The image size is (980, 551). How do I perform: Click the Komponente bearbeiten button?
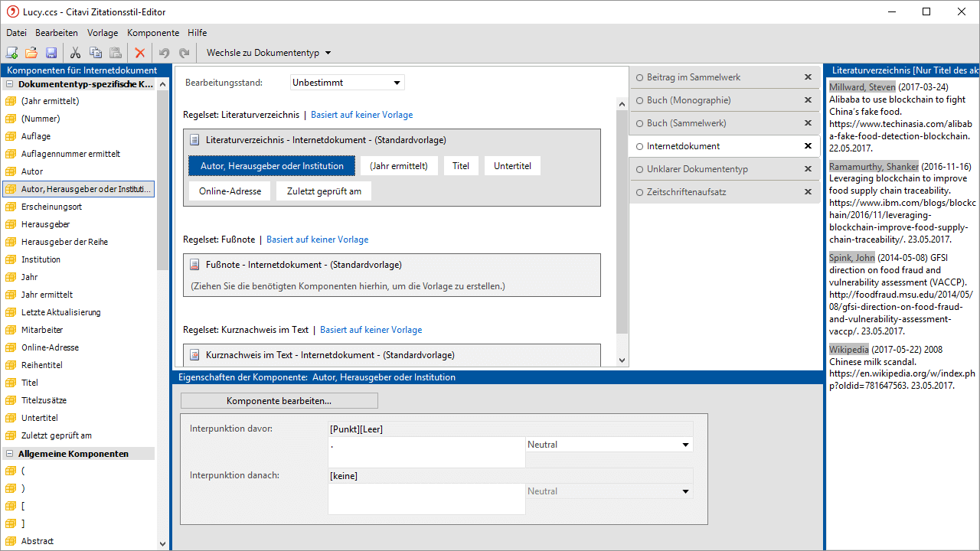(x=279, y=401)
